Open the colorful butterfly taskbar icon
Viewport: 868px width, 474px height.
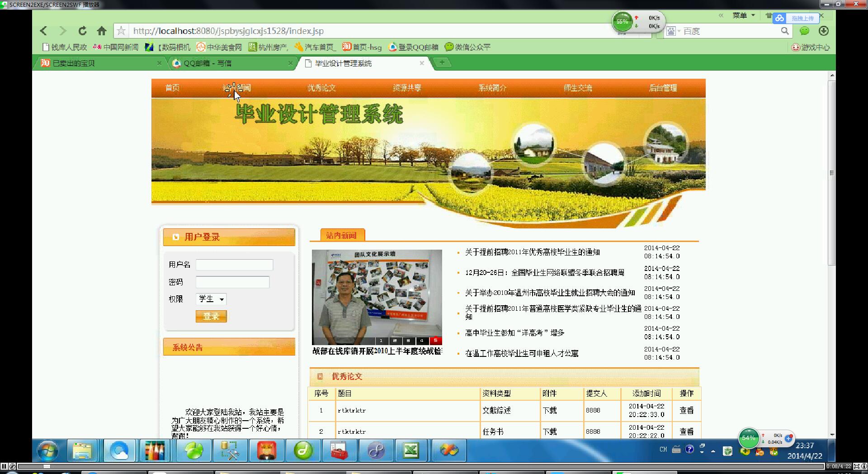[449, 450]
